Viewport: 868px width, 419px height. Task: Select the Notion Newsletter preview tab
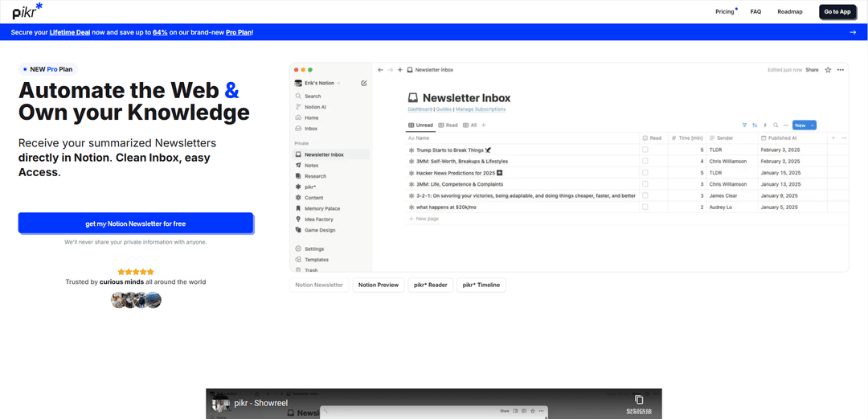click(x=319, y=285)
